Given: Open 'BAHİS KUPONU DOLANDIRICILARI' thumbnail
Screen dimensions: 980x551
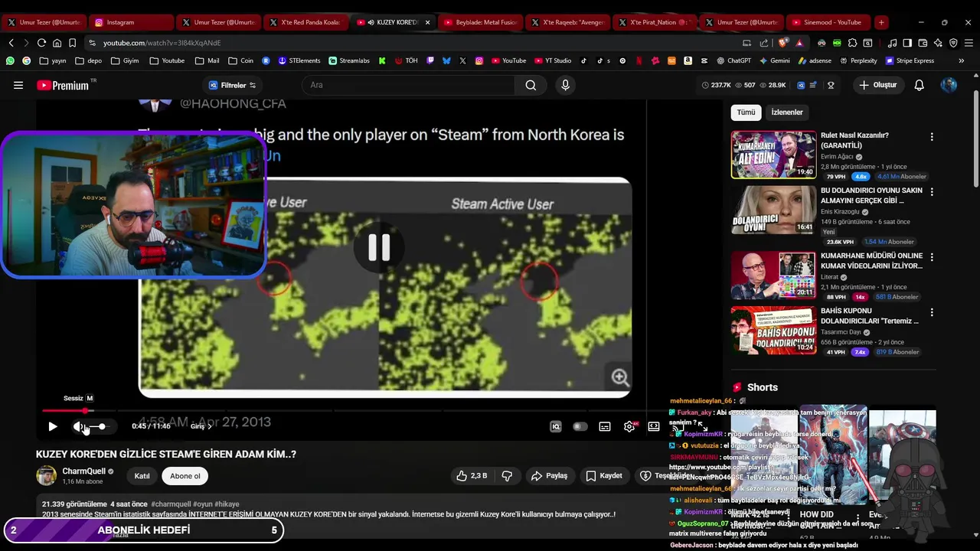Looking at the screenshot, I should tap(773, 330).
